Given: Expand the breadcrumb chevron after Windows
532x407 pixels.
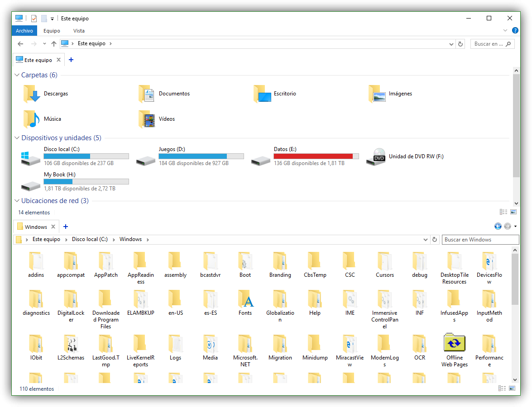Looking at the screenshot, I should pyautogui.click(x=148, y=240).
